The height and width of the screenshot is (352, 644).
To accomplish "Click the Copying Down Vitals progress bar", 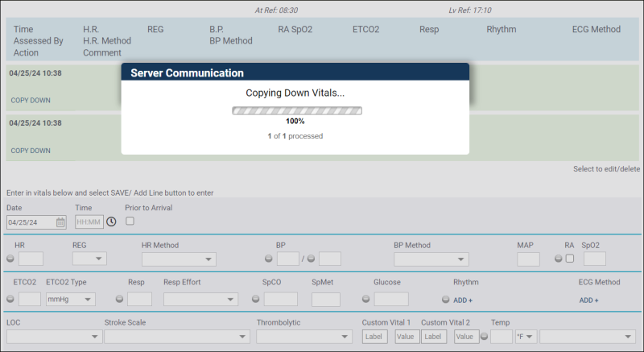I will point(297,110).
